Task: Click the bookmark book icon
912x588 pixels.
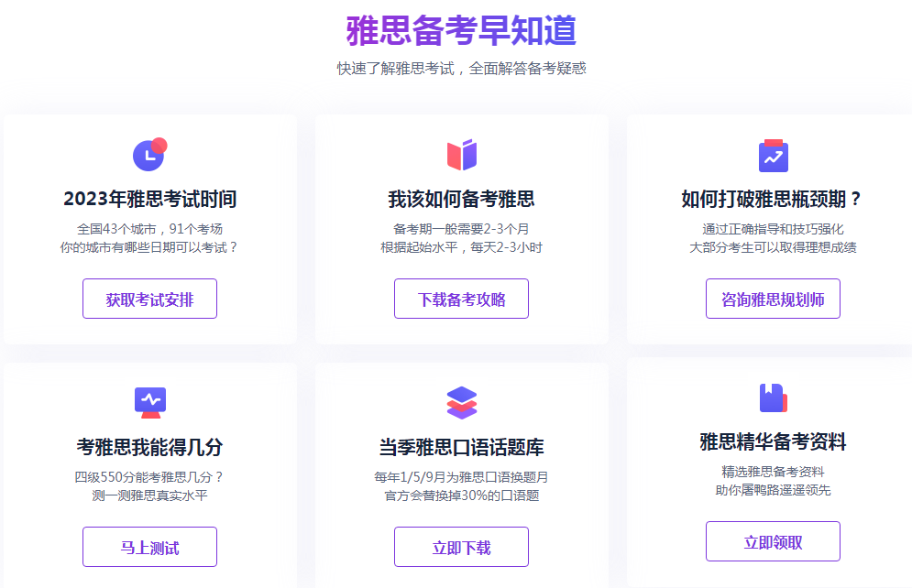Action: (773, 398)
